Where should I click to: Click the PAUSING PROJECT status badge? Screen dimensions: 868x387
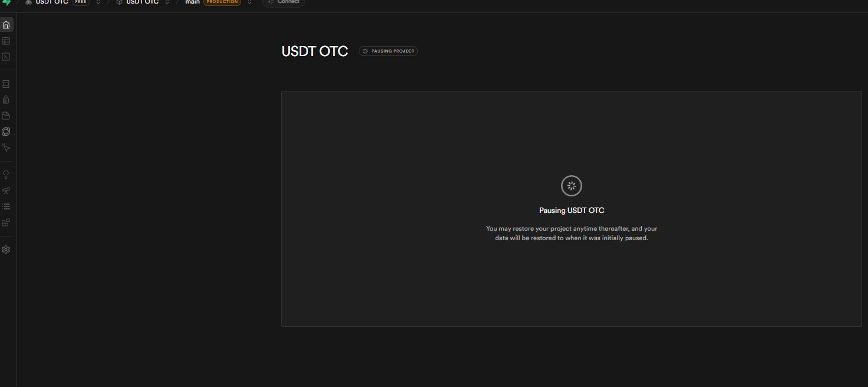pyautogui.click(x=388, y=51)
